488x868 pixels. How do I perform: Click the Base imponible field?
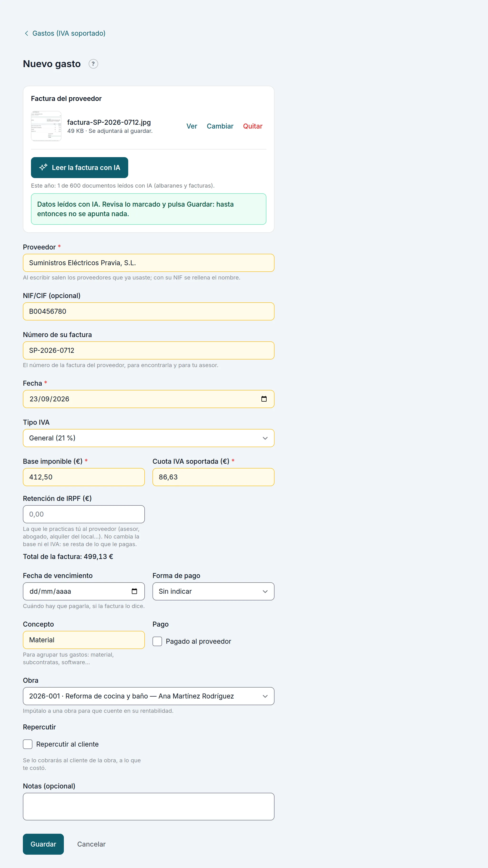click(x=84, y=477)
